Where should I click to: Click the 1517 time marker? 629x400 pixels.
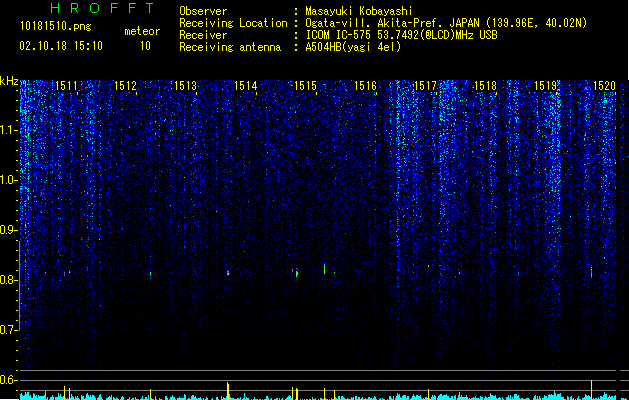(425, 85)
